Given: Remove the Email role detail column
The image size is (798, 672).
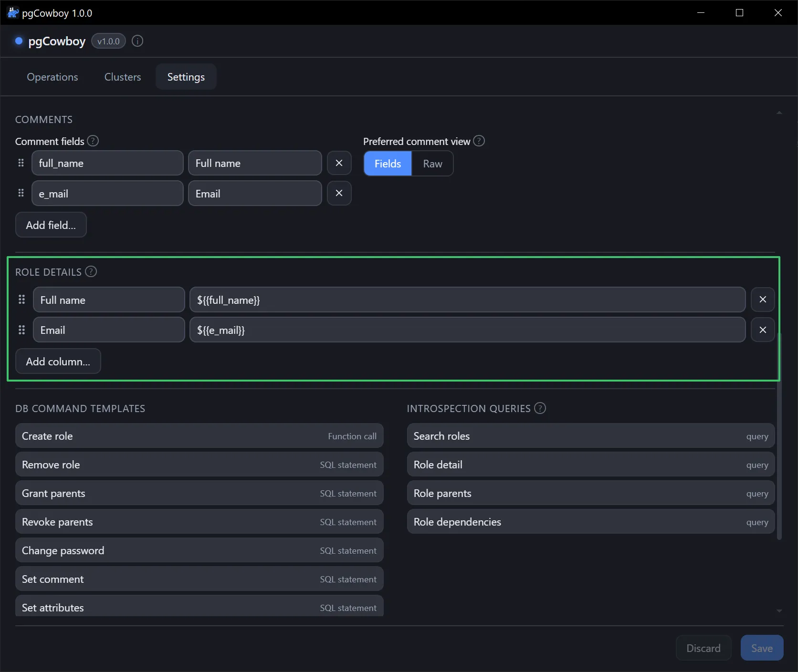Looking at the screenshot, I should pyautogui.click(x=763, y=330).
